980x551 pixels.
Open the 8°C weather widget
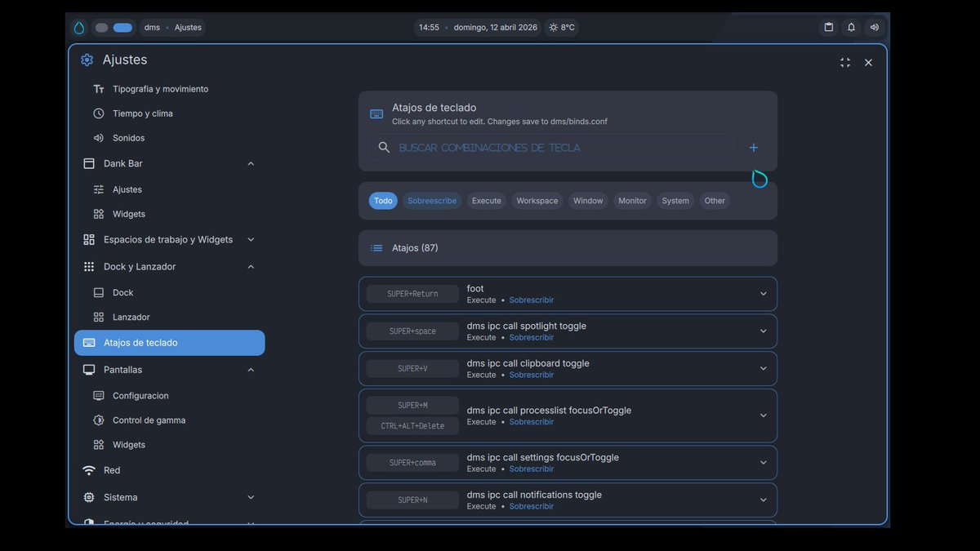pos(562,27)
